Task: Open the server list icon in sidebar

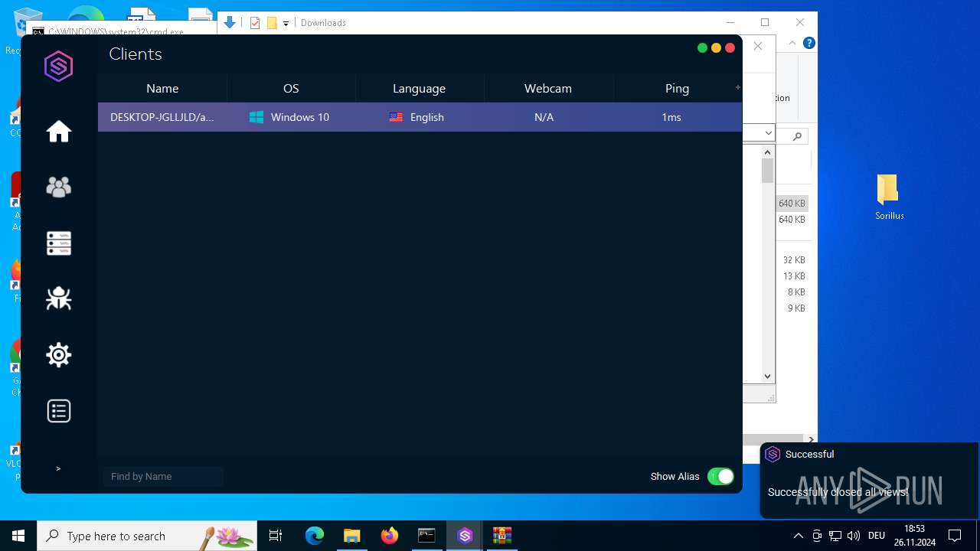Action: [59, 243]
